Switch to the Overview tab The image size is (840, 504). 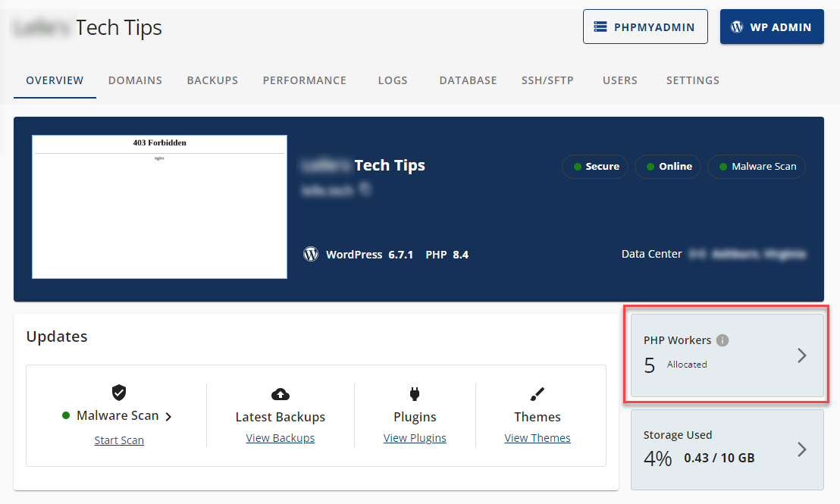(55, 80)
